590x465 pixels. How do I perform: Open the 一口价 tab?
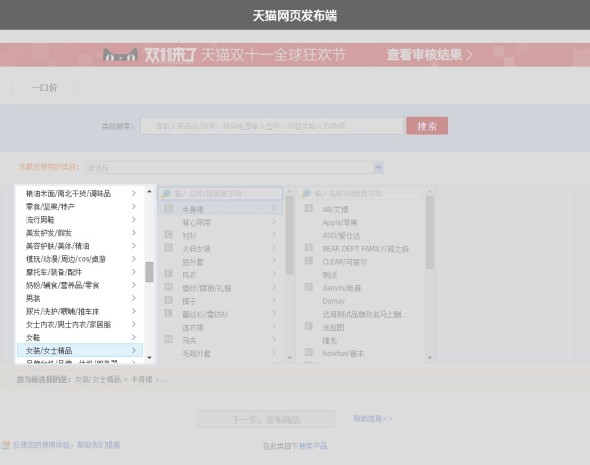pos(44,88)
